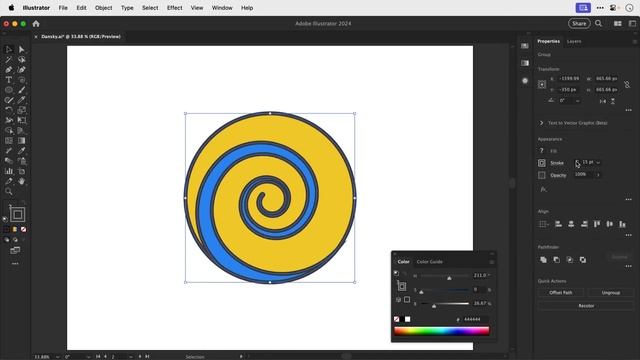Click the Home icon
Image resolution: width=640 pixels, height=360 pixels.
36,24
